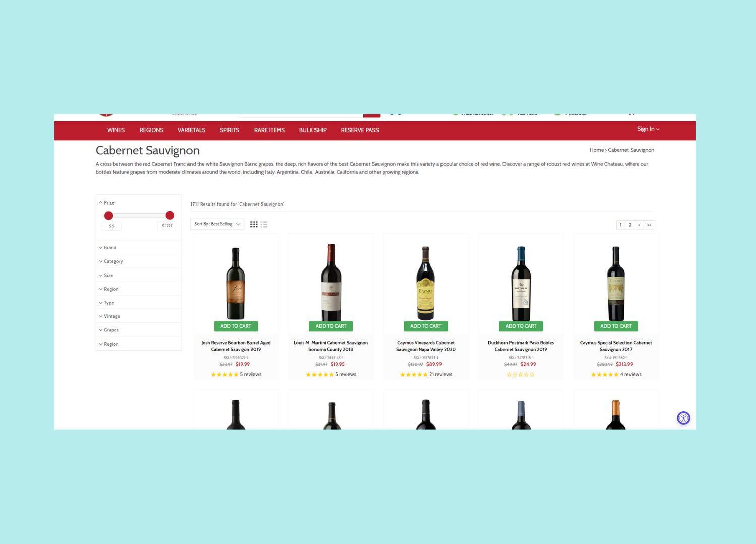Image resolution: width=756 pixels, height=544 pixels.
Task: Open the BULK SHIP menu
Action: [x=312, y=130]
